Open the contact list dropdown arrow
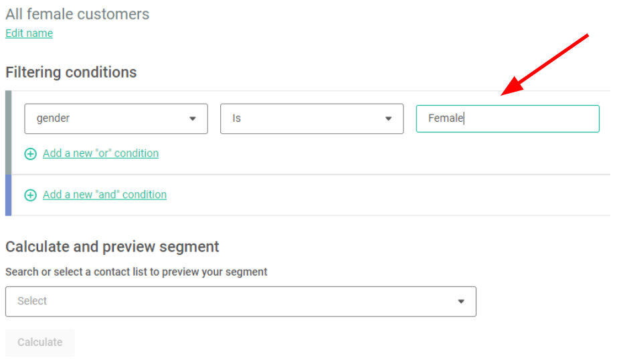The image size is (617, 364). click(x=461, y=302)
